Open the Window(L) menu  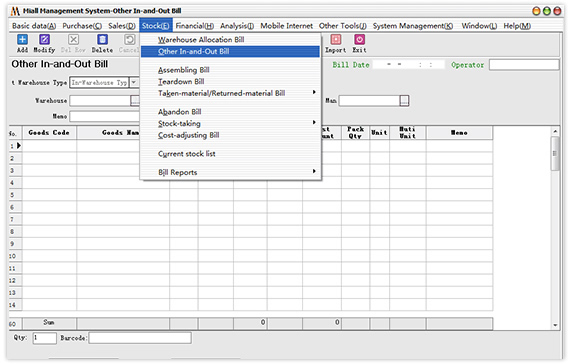tap(479, 26)
